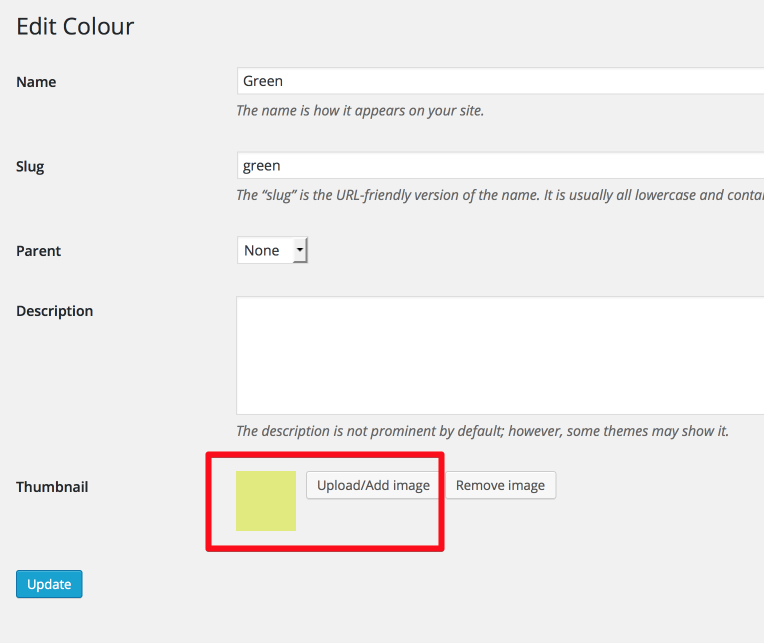This screenshot has height=643, width=764.
Task: Click the Upload/Add image button
Action: point(374,485)
